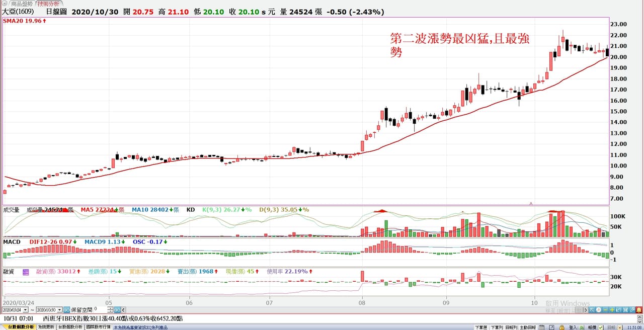Click the clock icon in chart toolbar

pos(599,310)
